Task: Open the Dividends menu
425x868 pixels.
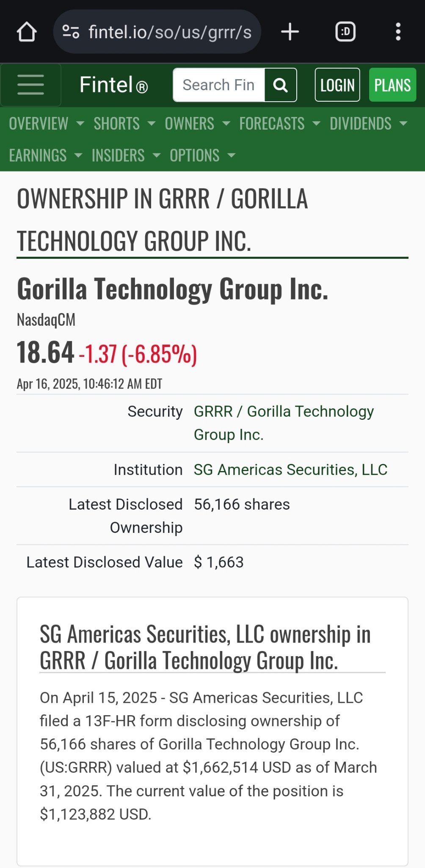Action: pyautogui.click(x=368, y=124)
